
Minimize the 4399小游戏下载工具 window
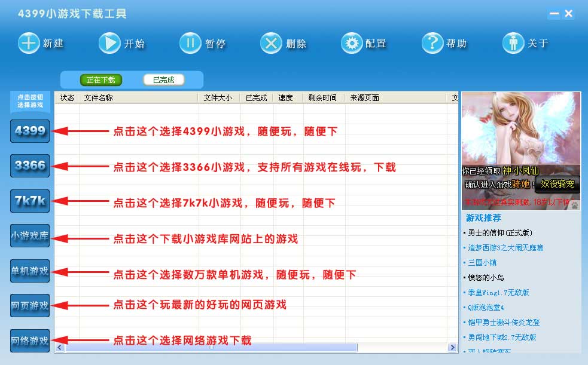pos(554,14)
